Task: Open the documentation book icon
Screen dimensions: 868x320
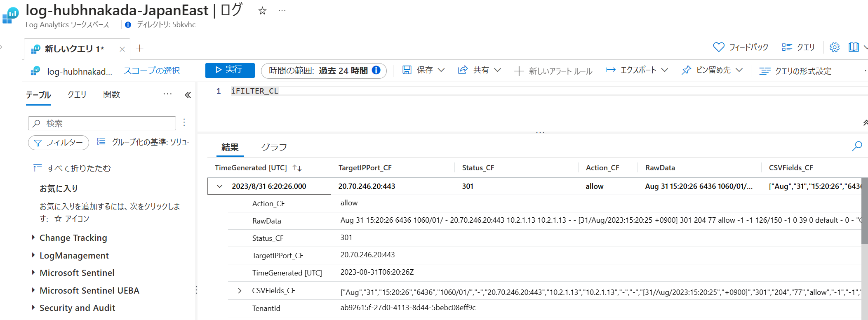Action: pos(854,47)
